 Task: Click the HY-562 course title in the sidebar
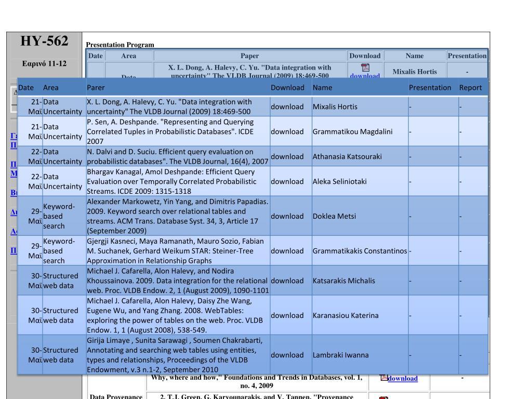[x=45, y=41]
